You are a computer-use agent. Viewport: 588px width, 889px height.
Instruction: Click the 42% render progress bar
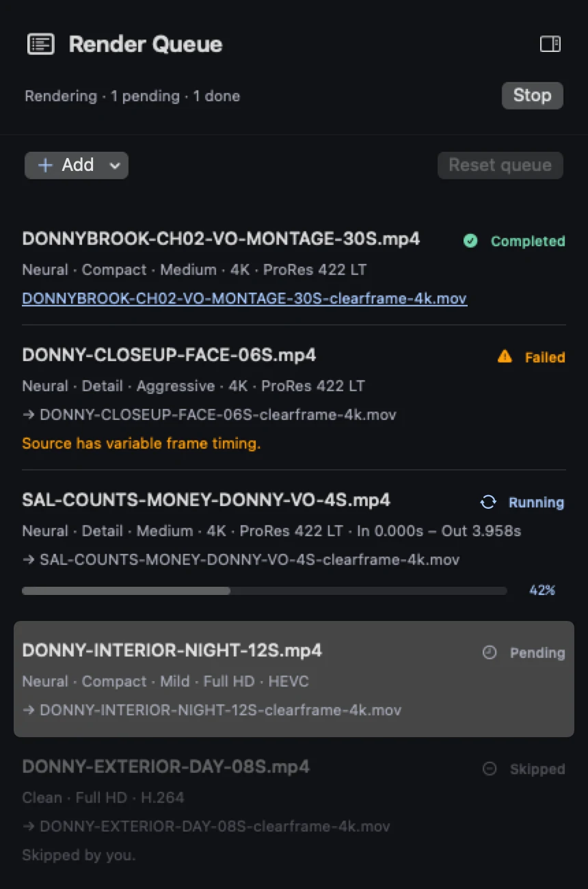click(x=265, y=591)
